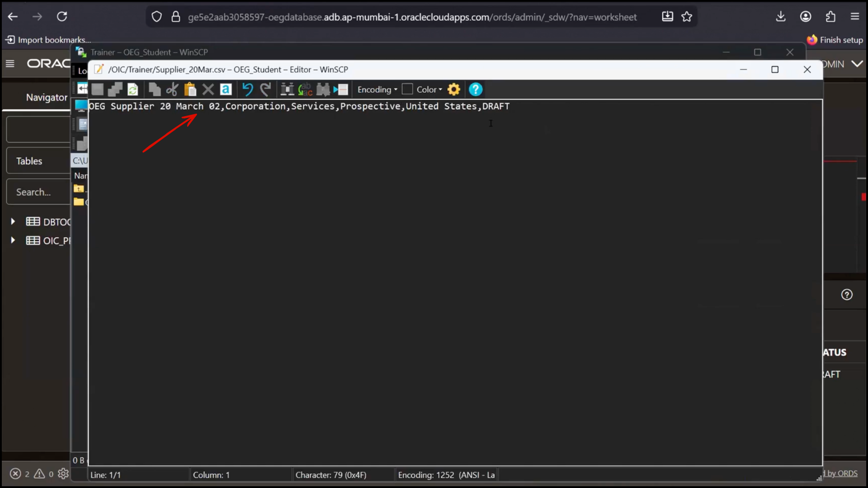The width and height of the screenshot is (868, 488).
Task: Click the settings gear in bottom status bar
Action: [x=63, y=474]
